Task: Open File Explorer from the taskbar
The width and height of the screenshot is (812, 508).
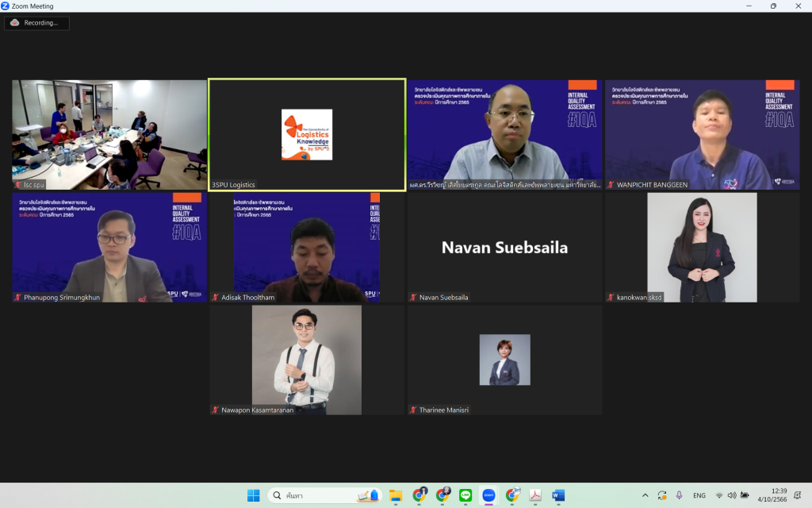Action: tap(396, 495)
